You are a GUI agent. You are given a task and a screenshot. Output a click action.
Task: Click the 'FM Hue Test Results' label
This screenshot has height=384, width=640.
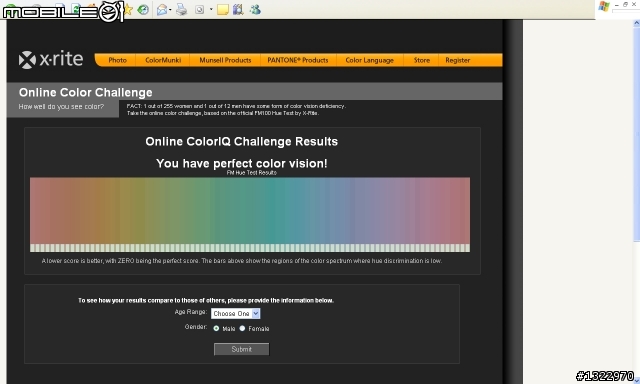point(251,173)
